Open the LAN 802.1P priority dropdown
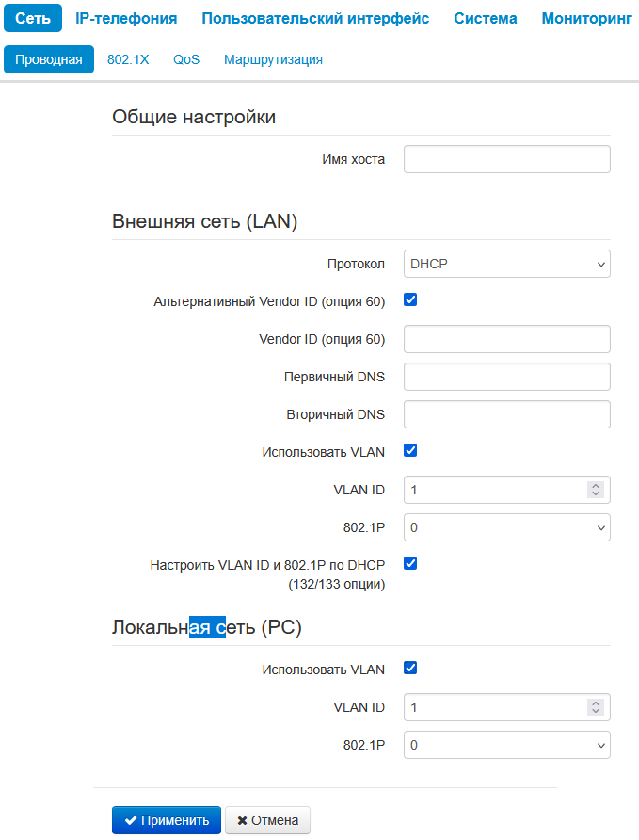639x840 pixels. [x=506, y=527]
